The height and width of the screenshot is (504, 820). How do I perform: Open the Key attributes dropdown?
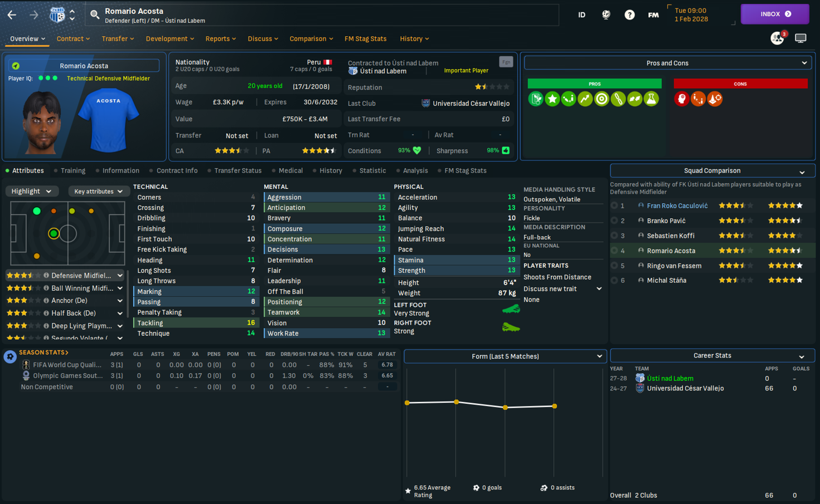tap(98, 191)
